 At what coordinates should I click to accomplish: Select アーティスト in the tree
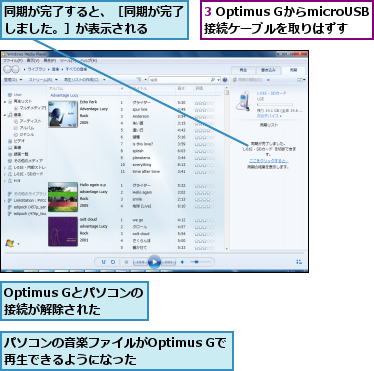coord(27,121)
